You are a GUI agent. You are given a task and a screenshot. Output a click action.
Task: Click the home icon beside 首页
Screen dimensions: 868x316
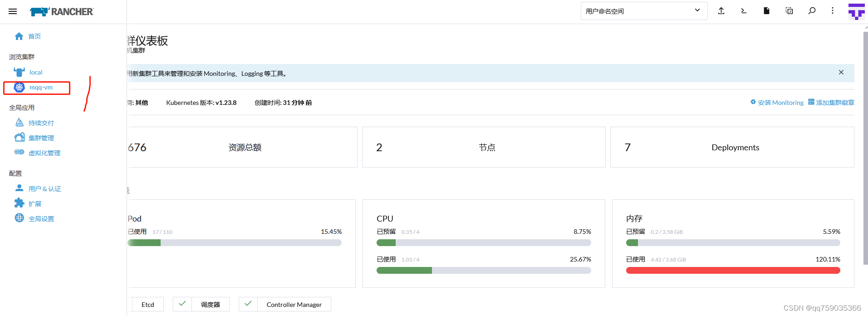coord(19,36)
